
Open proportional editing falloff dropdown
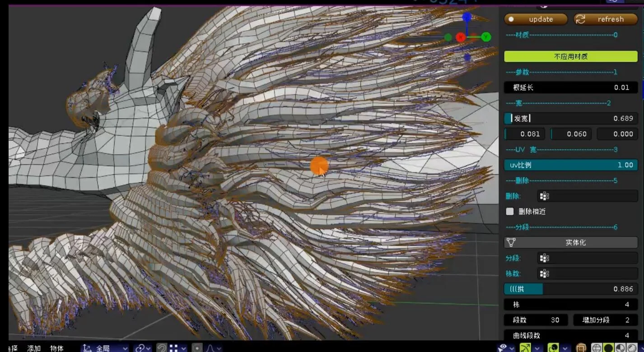219,347
